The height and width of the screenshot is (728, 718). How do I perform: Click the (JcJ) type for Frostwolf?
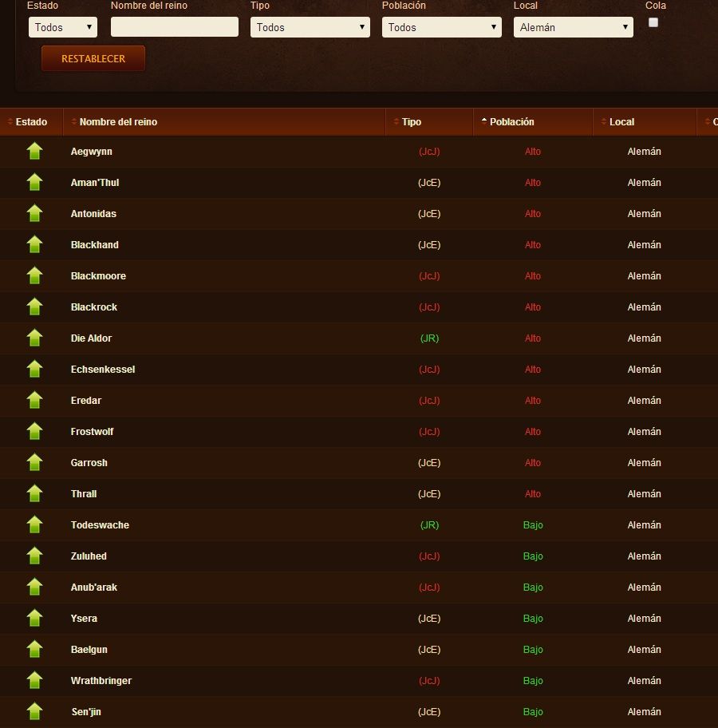[429, 431]
